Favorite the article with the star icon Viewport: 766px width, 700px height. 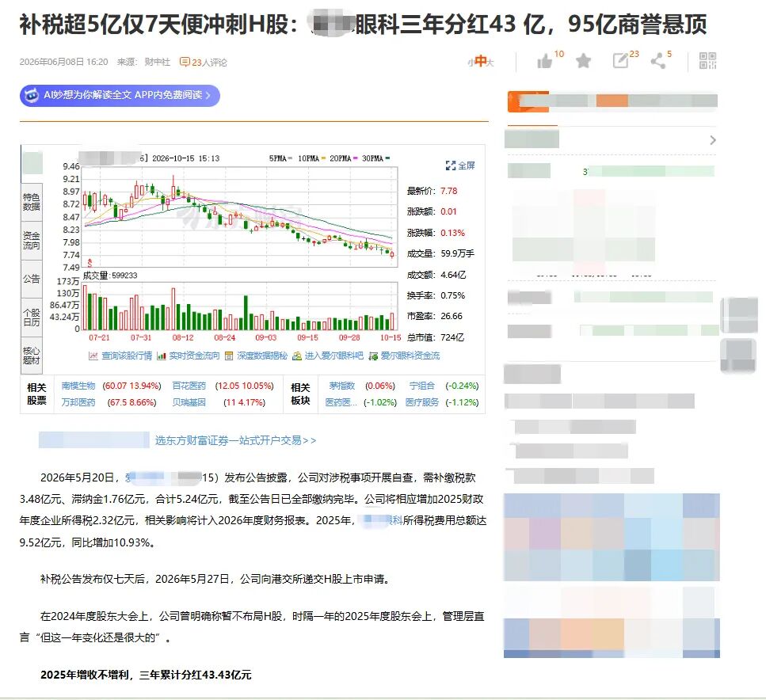(583, 61)
